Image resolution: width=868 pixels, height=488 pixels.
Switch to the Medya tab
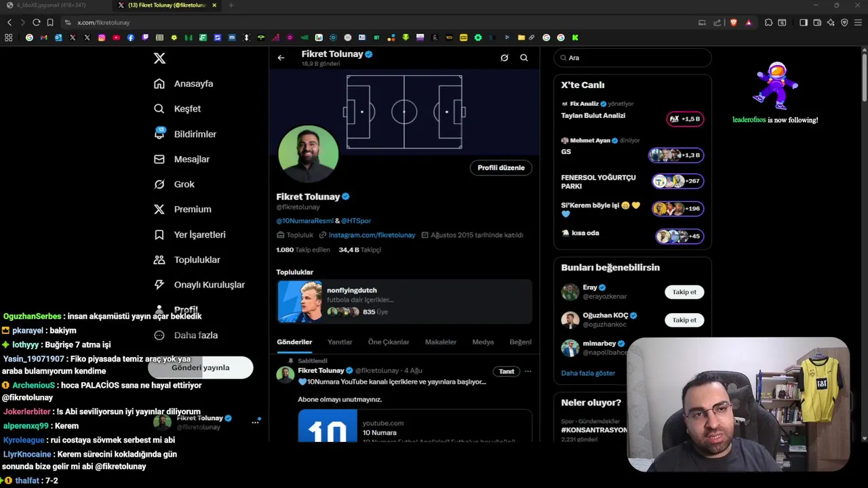[x=483, y=342]
